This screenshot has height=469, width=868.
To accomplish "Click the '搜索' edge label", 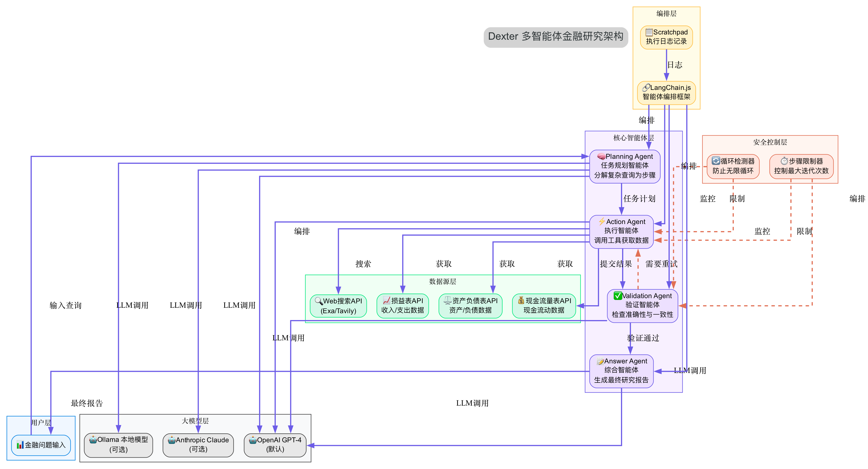I will 363,264.
